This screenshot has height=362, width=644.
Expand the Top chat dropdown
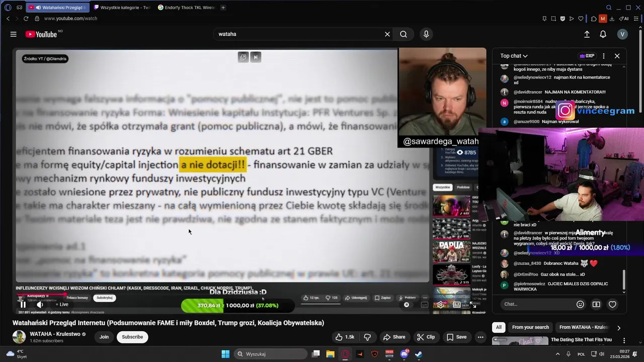514,56
